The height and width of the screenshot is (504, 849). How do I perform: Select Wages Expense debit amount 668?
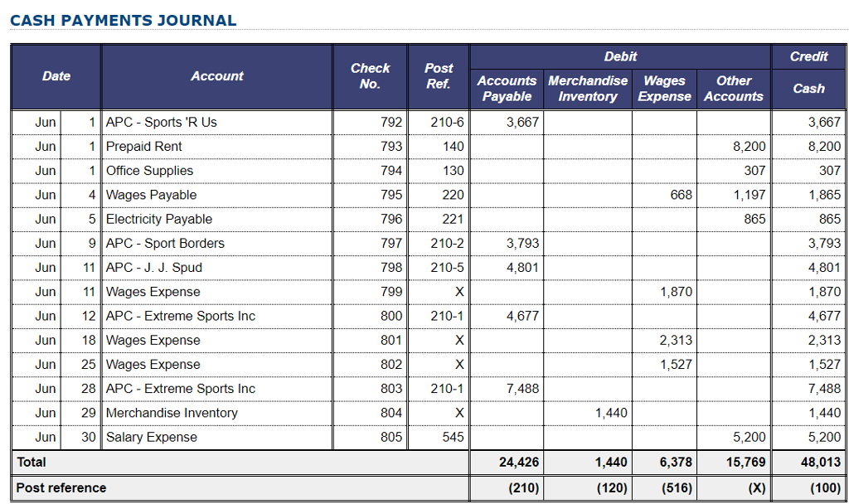coord(682,196)
